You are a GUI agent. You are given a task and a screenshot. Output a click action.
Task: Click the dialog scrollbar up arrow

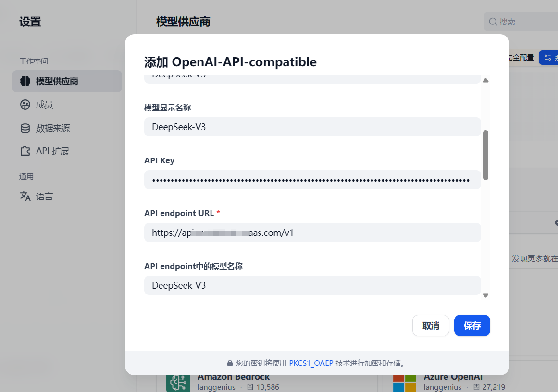point(485,80)
